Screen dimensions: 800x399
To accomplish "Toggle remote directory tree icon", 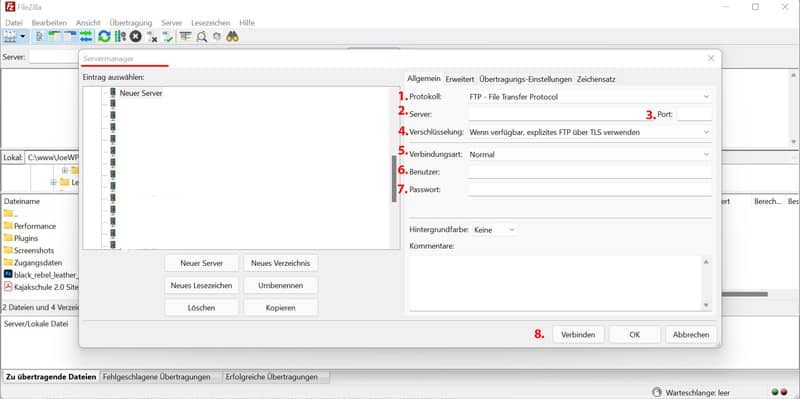I will click(x=70, y=37).
